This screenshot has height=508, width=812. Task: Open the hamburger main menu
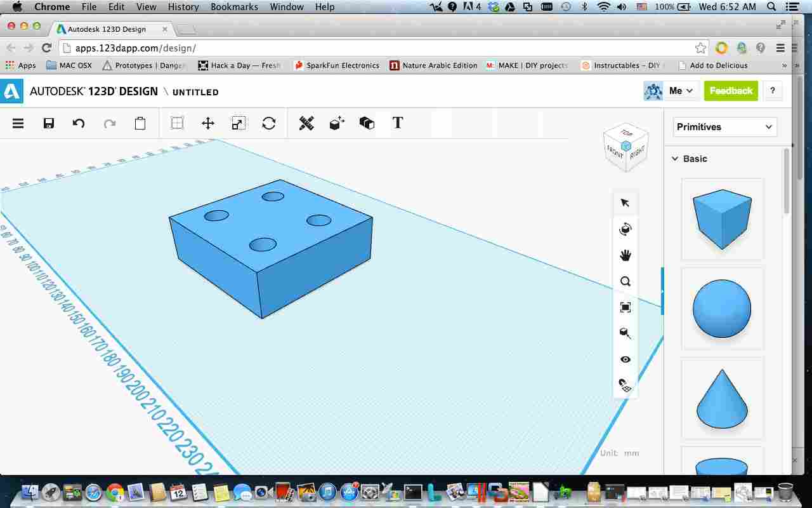pyautogui.click(x=18, y=123)
